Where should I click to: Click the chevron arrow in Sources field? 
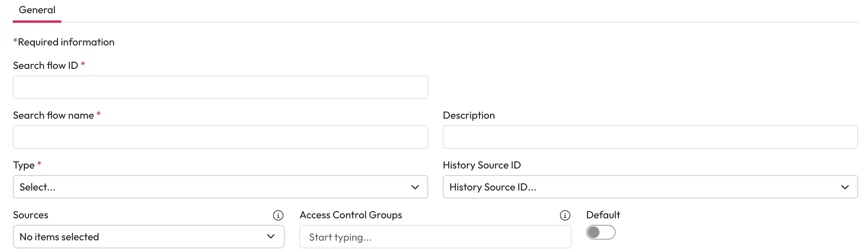[270, 237]
